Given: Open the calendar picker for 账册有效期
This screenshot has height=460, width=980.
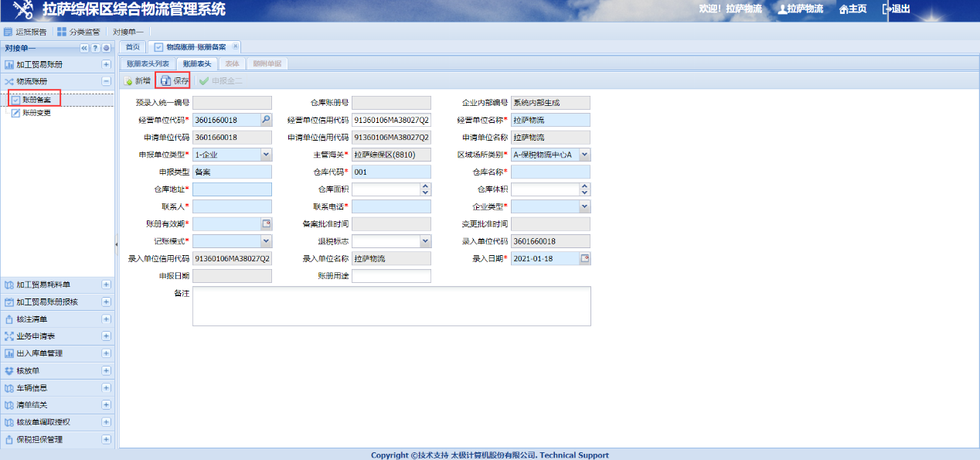Looking at the screenshot, I should point(266,223).
